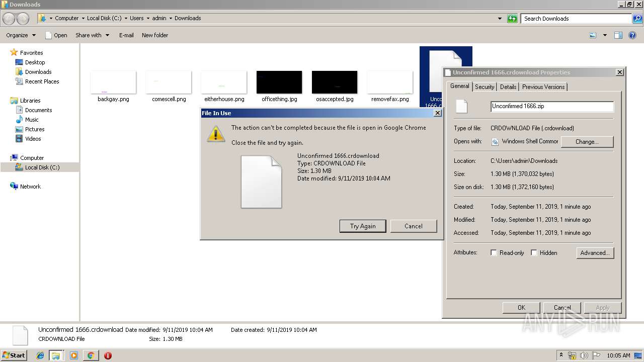The width and height of the screenshot is (644, 362).
Task: Switch to the Security tab
Action: pos(485,87)
